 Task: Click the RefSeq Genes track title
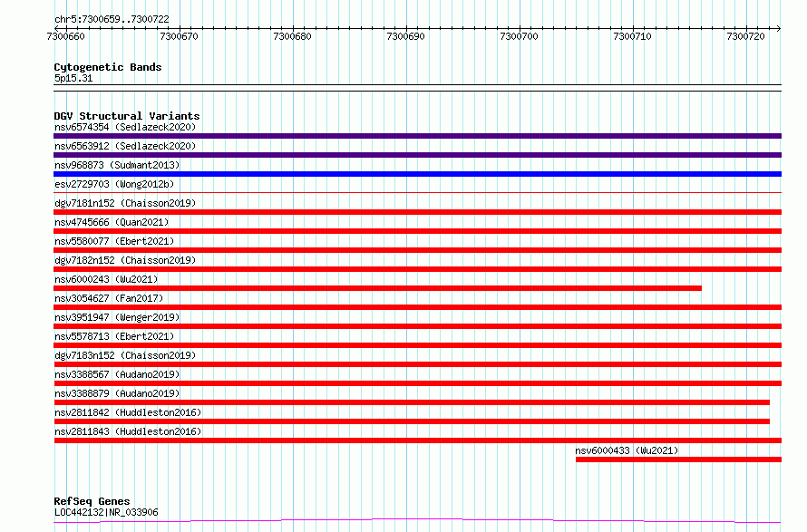pos(92,501)
